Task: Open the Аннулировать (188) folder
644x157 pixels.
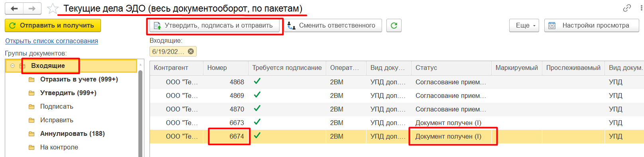Action: pos(72,133)
